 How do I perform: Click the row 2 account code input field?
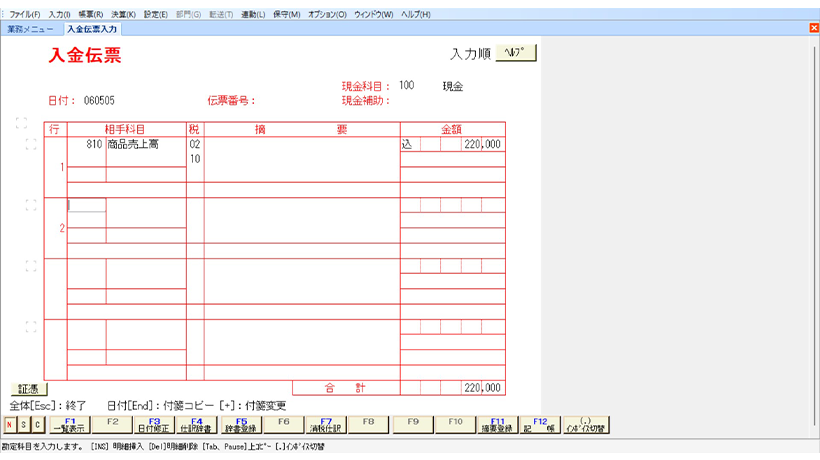[x=86, y=205]
